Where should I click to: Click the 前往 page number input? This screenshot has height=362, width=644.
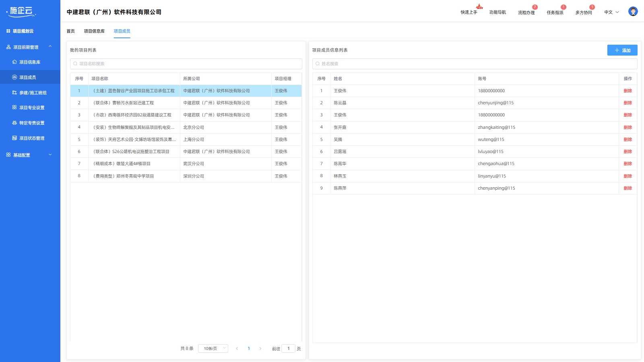pos(289,349)
